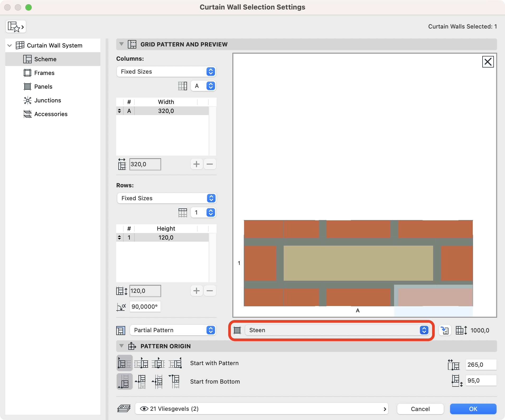The height and width of the screenshot is (420, 505).
Task: Open the 21 Vliesgevels (2) layer selector
Action: click(x=261, y=409)
